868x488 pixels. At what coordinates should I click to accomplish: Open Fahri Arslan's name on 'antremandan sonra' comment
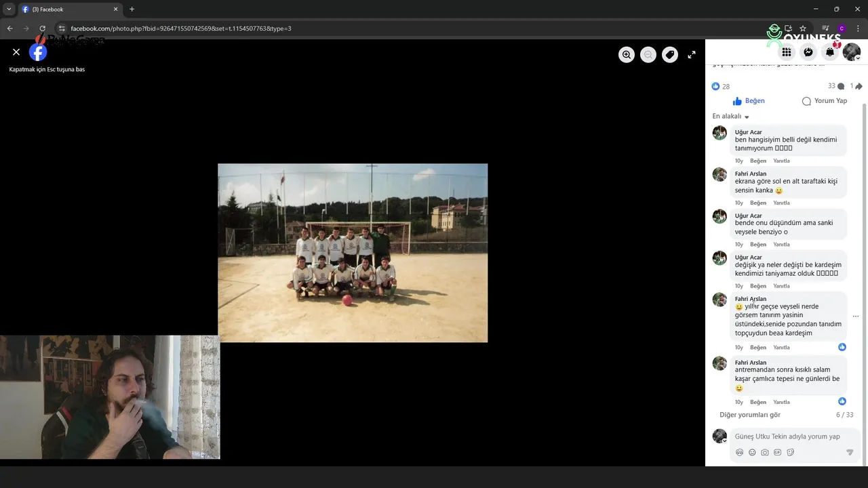point(751,363)
